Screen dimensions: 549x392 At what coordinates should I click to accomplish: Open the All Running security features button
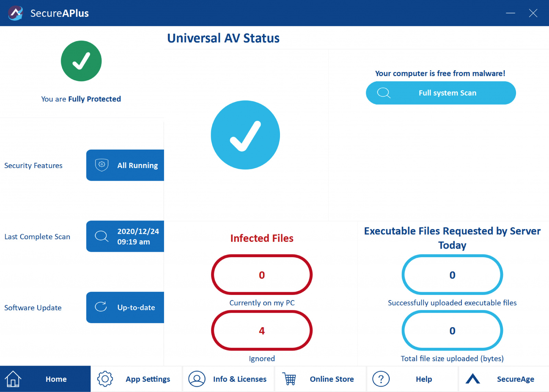125,165
